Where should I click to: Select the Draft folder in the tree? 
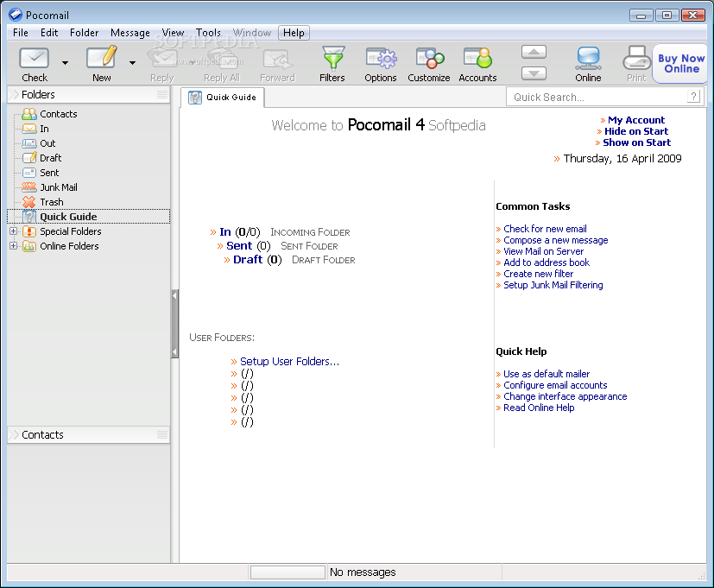[51, 158]
